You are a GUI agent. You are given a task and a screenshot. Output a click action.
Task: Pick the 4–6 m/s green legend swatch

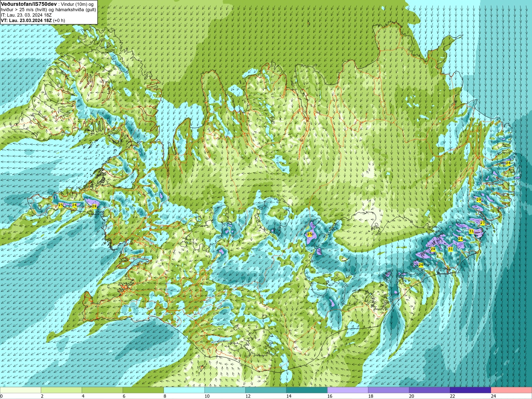tap(102, 390)
